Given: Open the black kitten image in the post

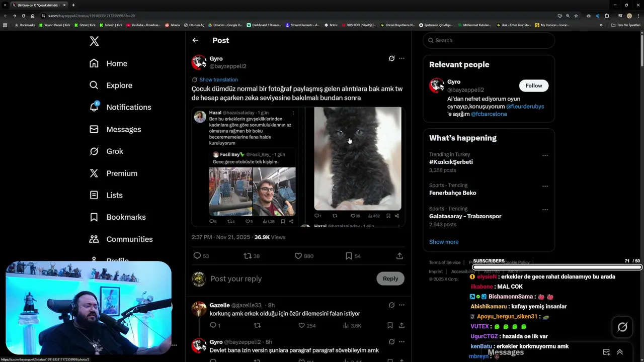Looking at the screenshot, I should tap(358, 158).
